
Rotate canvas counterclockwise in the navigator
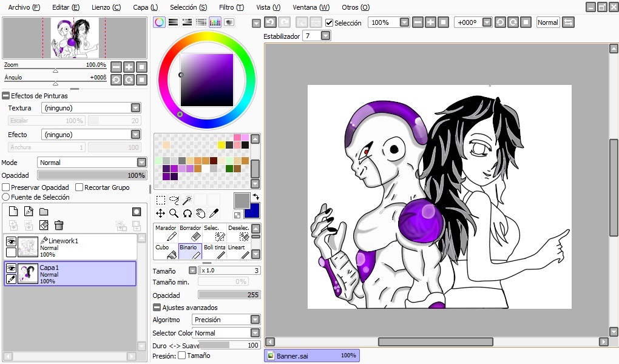coord(116,80)
